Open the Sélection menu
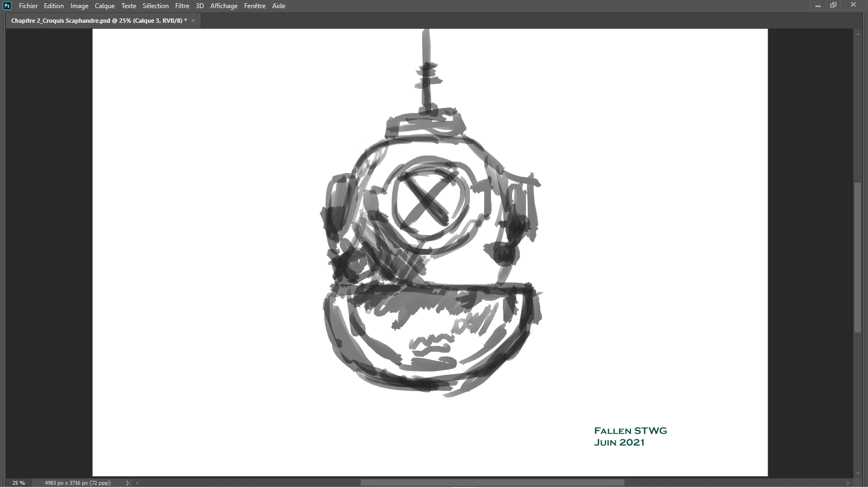The height and width of the screenshot is (488, 868). point(155,6)
